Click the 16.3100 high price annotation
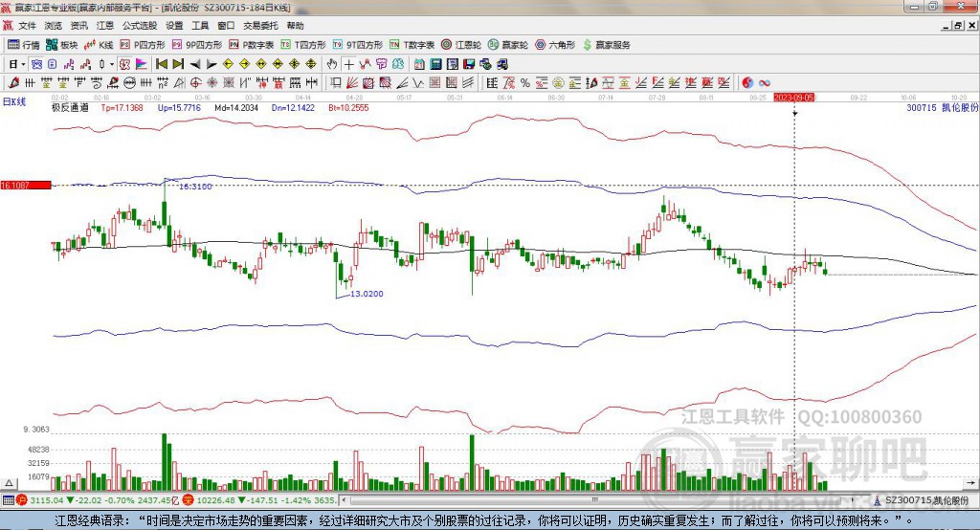 [x=195, y=187]
